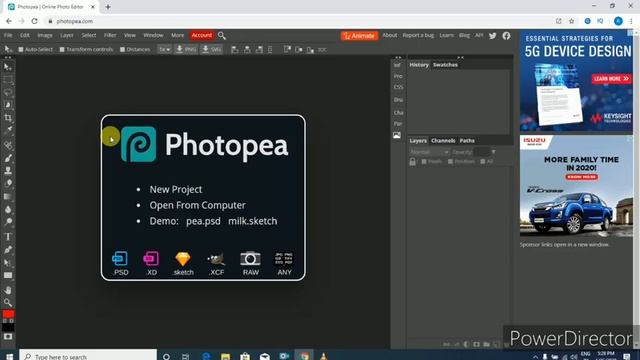The image size is (640, 360).
Task: Open the Image menu
Action: click(x=45, y=36)
